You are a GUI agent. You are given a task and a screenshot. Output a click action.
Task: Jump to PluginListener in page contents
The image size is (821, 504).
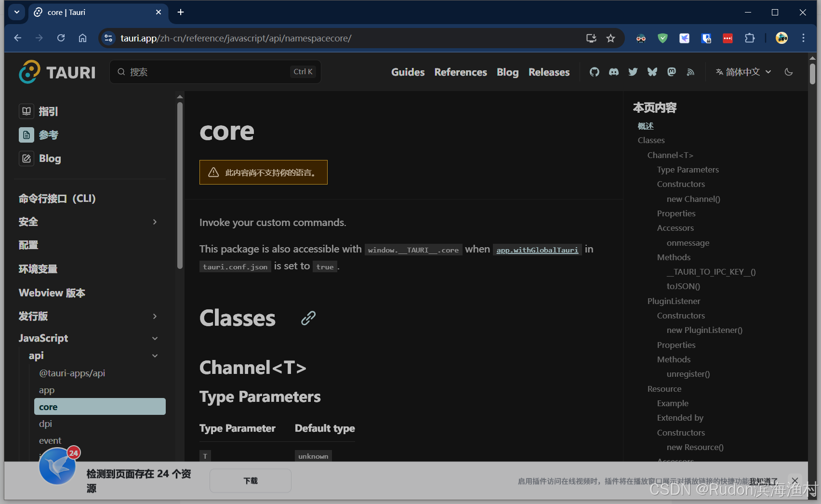[674, 301]
